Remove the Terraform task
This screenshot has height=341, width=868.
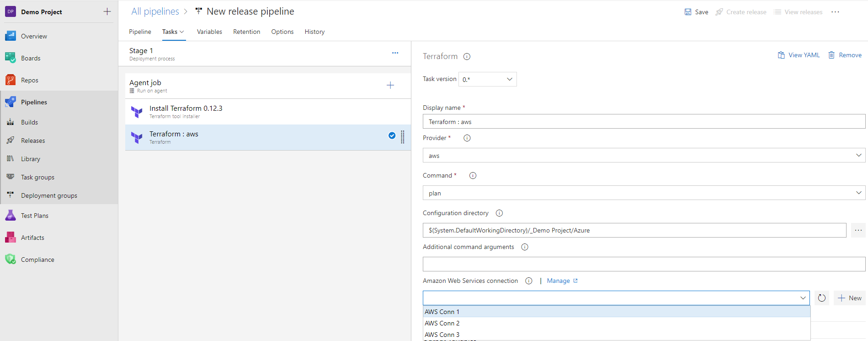click(845, 55)
